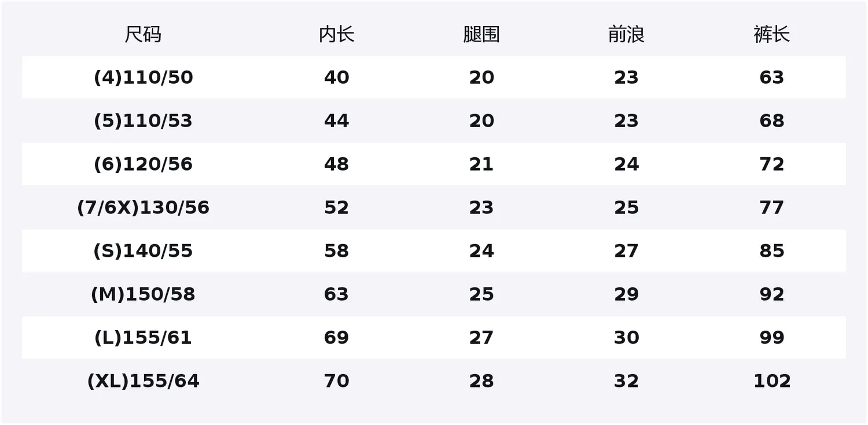Click the 内长 value 69
The width and height of the screenshot is (868, 425).
[x=337, y=338]
